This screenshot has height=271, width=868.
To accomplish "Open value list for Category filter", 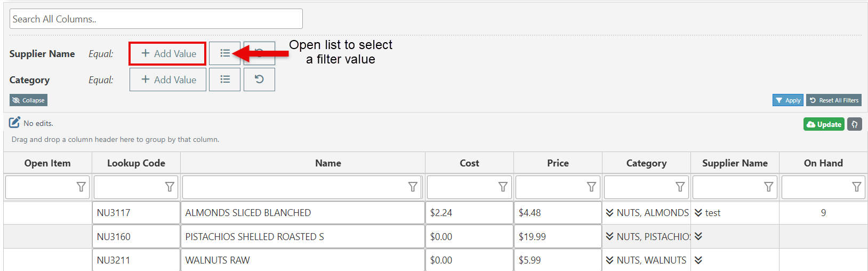I will click(x=224, y=79).
